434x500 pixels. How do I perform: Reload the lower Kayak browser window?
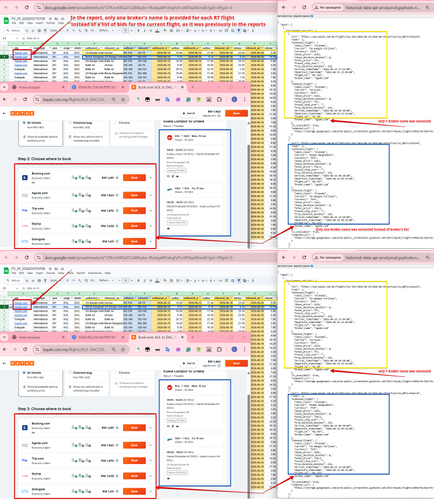pyautogui.click(x=25, y=349)
